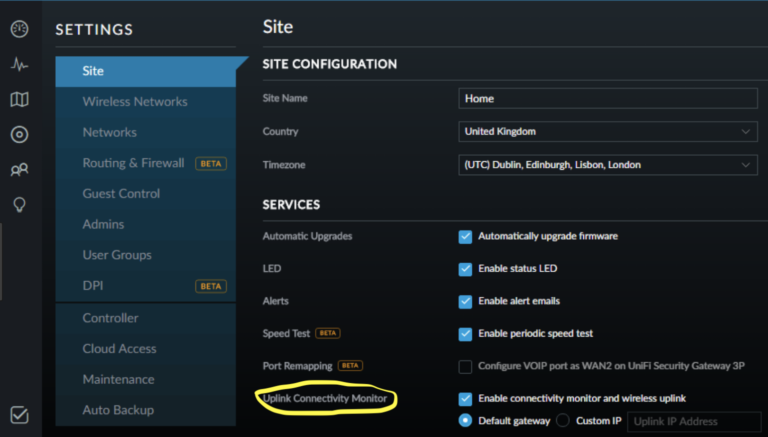Click the Uplink Connectivity Monitor label

pos(325,398)
